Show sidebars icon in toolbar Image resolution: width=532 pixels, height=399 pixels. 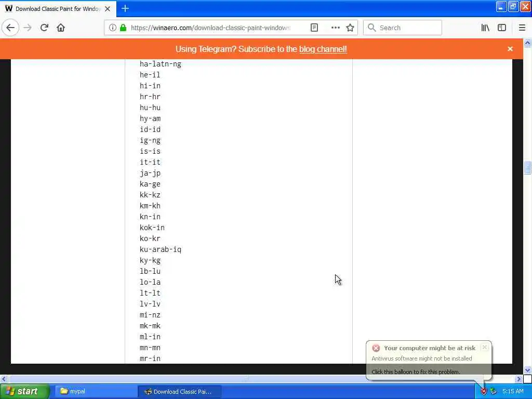502,28
